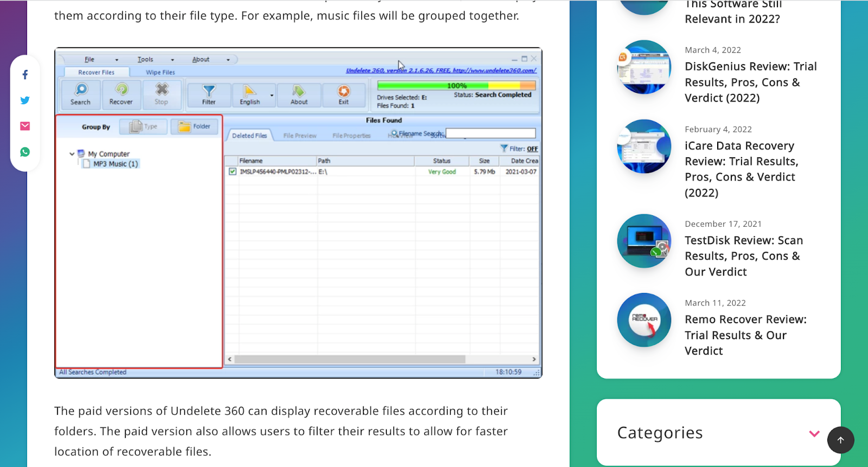Viewport: 868px width, 467px height.
Task: Click the horizontal scrollbar thumb in file list
Action: [350, 359]
